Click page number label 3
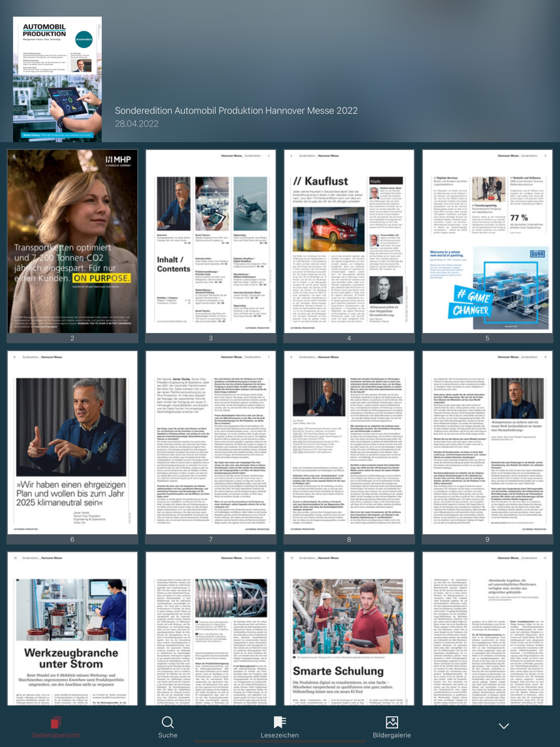The height and width of the screenshot is (747, 560). tap(211, 338)
